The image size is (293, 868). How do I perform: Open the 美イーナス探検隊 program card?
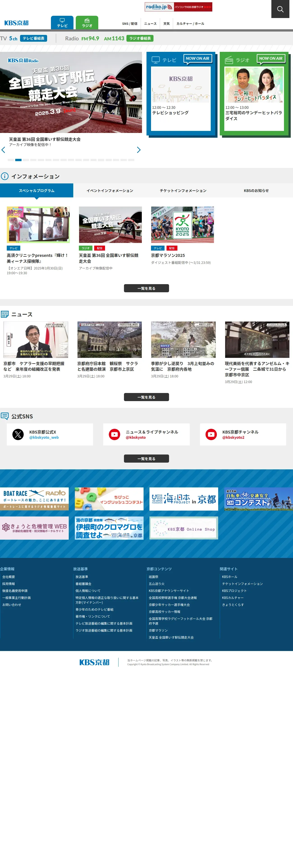point(38,241)
